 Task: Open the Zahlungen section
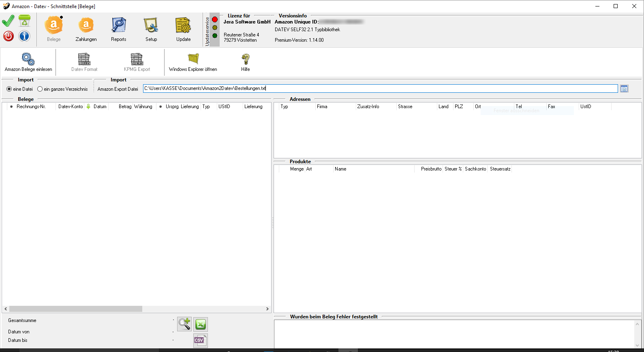[x=86, y=29]
